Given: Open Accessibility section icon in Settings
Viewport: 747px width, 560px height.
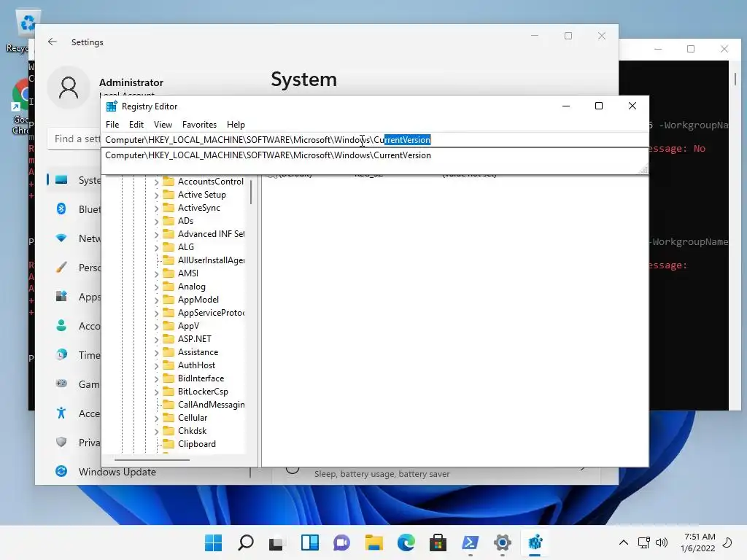Looking at the screenshot, I should [61, 413].
